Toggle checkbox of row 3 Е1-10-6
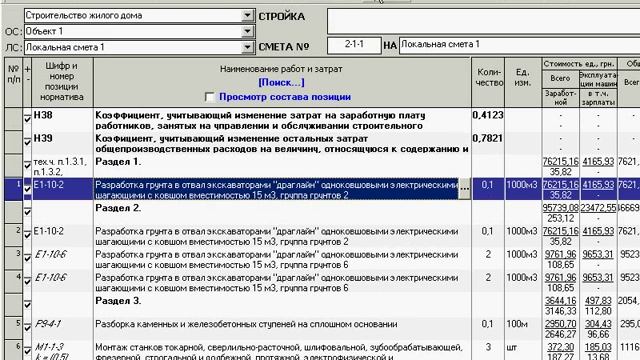This screenshot has width=640, height=360. coord(27,259)
